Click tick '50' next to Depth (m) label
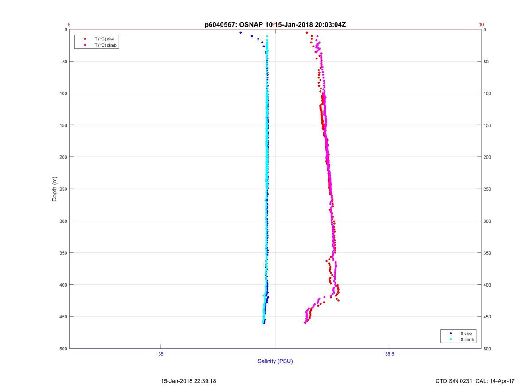The image size is (532, 392). tap(64, 62)
